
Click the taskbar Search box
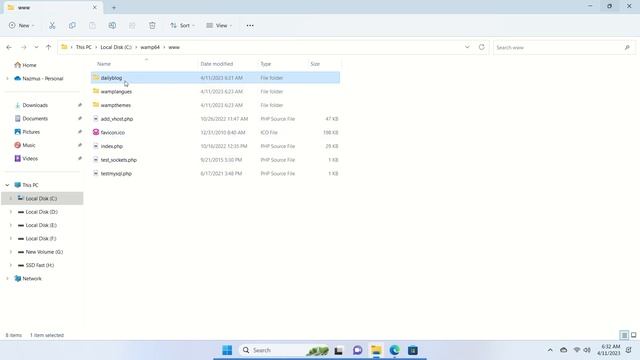[284, 350]
